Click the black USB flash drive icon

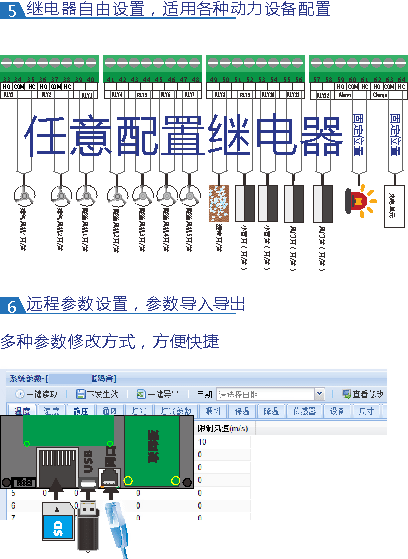pyautogui.click(x=87, y=525)
